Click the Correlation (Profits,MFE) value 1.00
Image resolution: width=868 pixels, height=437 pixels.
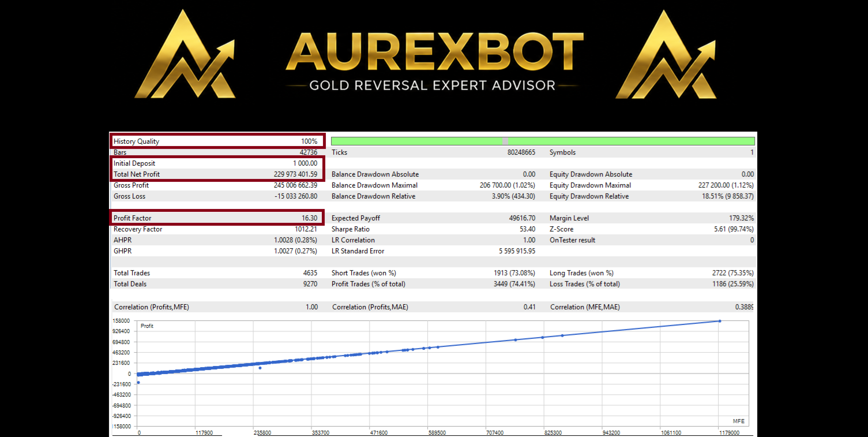pyautogui.click(x=311, y=307)
